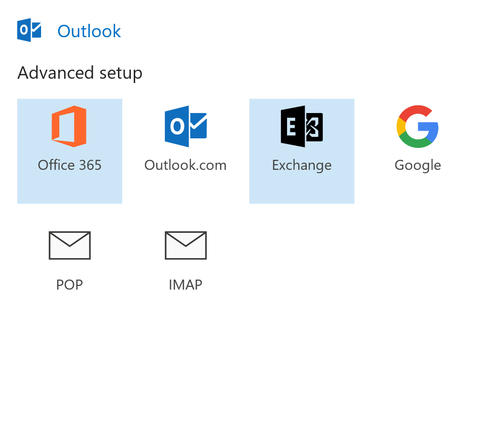Image resolution: width=491 pixels, height=448 pixels.
Task: Select the Exchange server icon
Action: click(x=301, y=126)
